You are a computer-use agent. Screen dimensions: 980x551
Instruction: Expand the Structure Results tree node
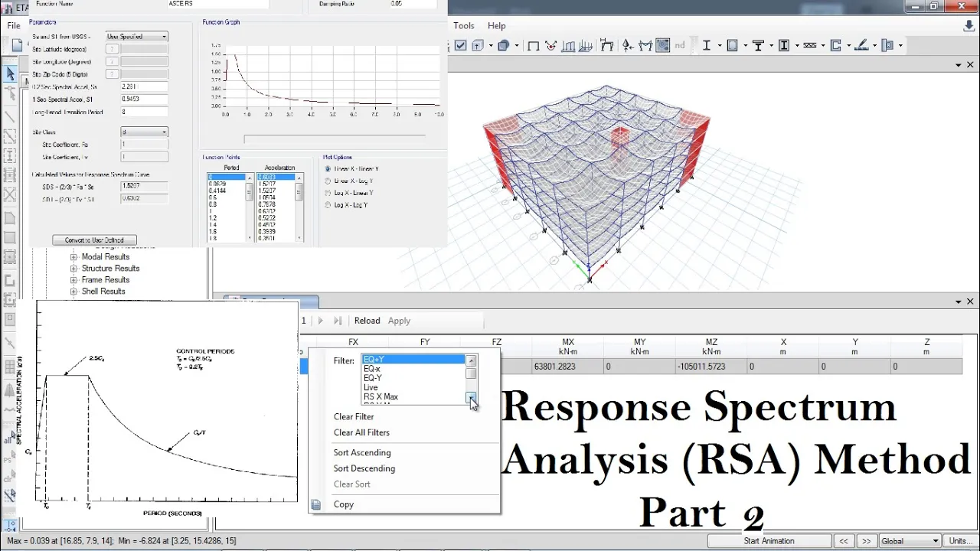click(x=74, y=269)
